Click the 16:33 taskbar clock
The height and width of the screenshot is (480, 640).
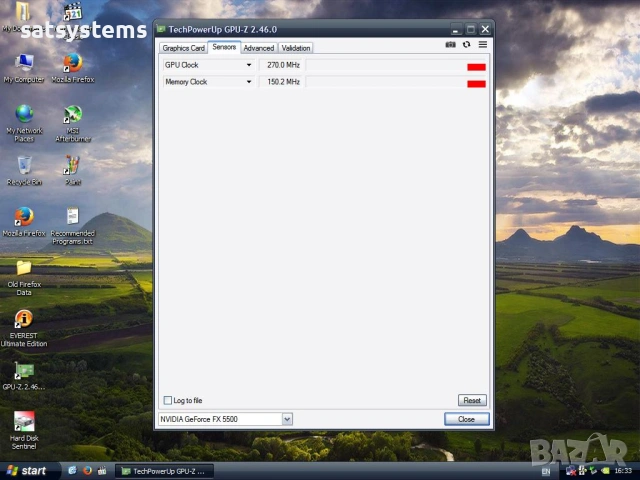pos(623,471)
